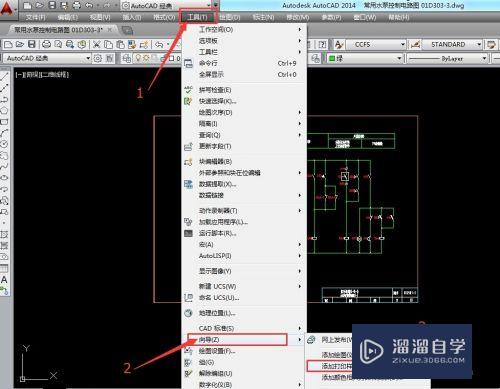
Task: Choose 数据提取(X) menu item
Action: pos(244,184)
